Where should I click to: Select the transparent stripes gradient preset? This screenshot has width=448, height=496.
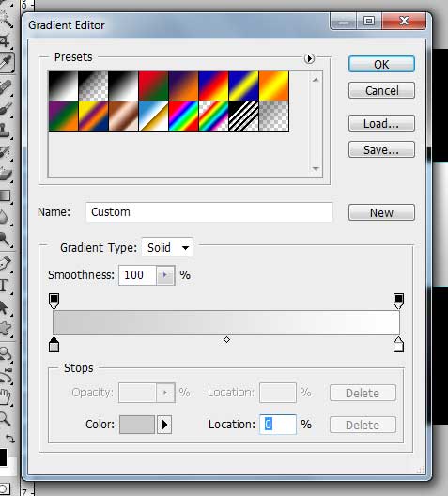click(244, 116)
